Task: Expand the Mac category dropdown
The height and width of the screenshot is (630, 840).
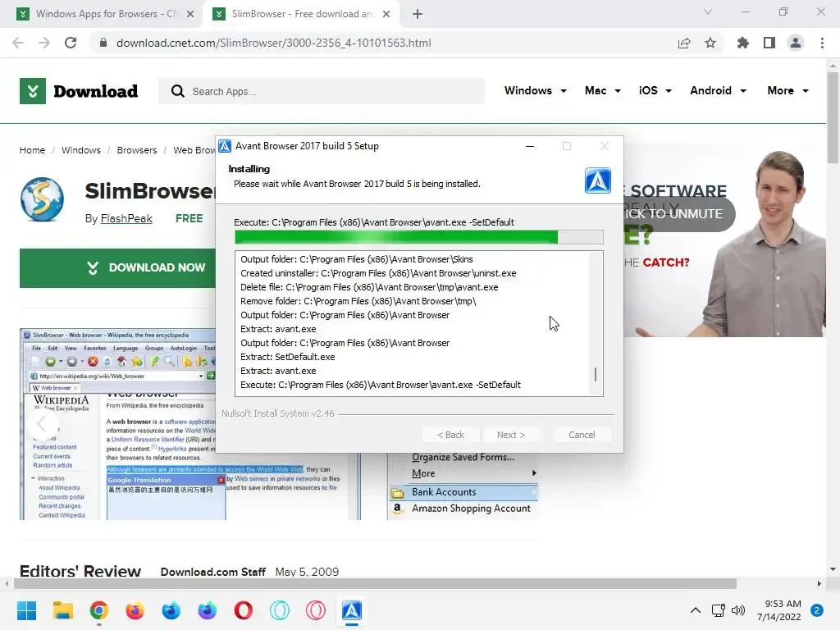Action: [x=603, y=90]
